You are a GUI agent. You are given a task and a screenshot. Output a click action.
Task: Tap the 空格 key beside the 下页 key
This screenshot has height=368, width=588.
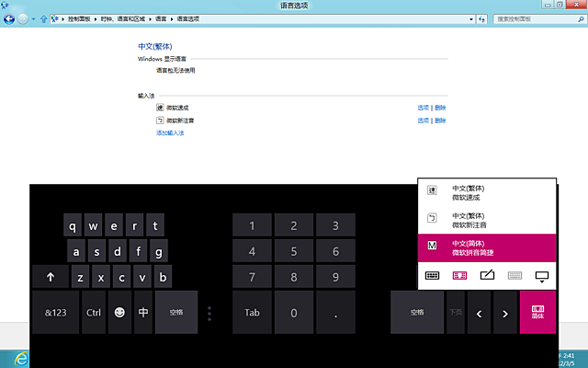click(417, 312)
